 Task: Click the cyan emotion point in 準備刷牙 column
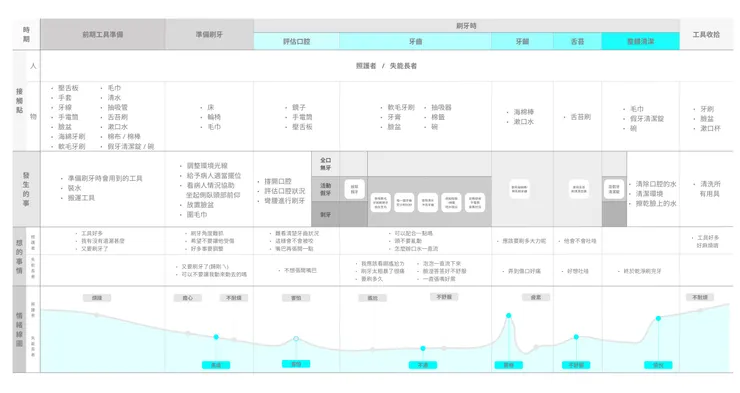coord(216,337)
